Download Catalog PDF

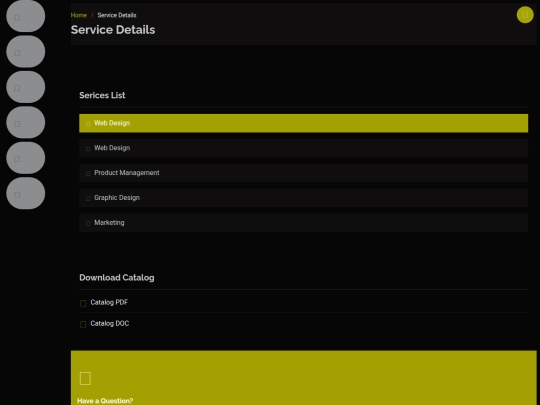tap(109, 302)
